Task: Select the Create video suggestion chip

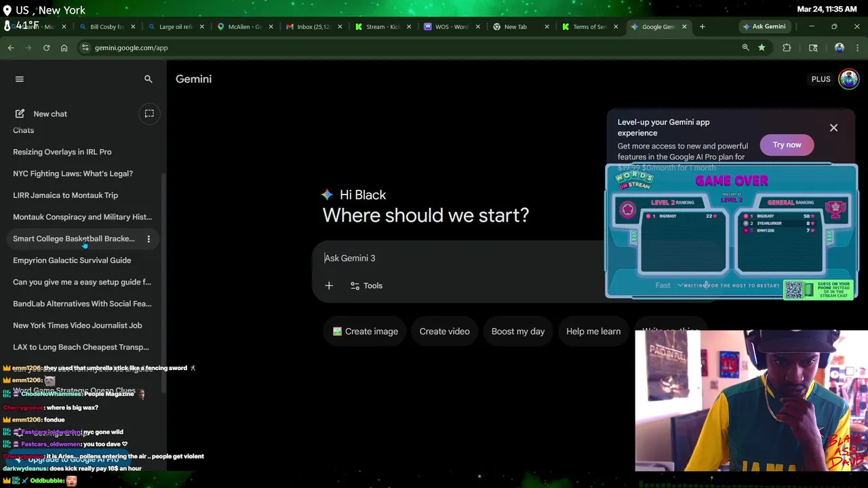Action: pyautogui.click(x=444, y=331)
